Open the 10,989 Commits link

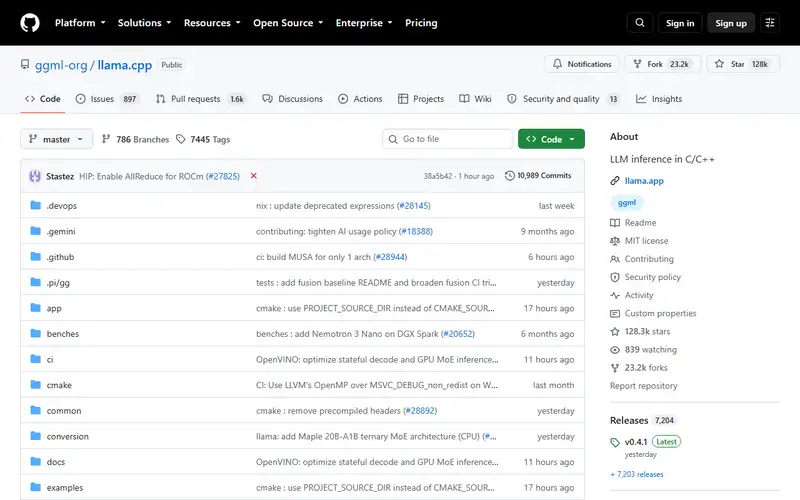tap(538, 176)
